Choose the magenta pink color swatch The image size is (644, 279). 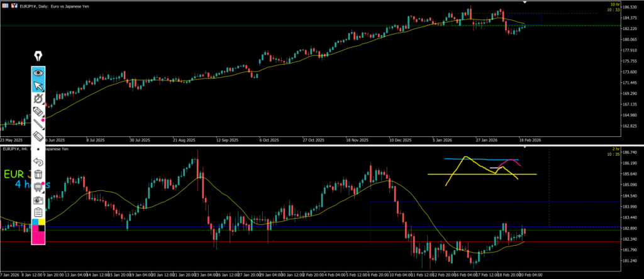coord(38,238)
